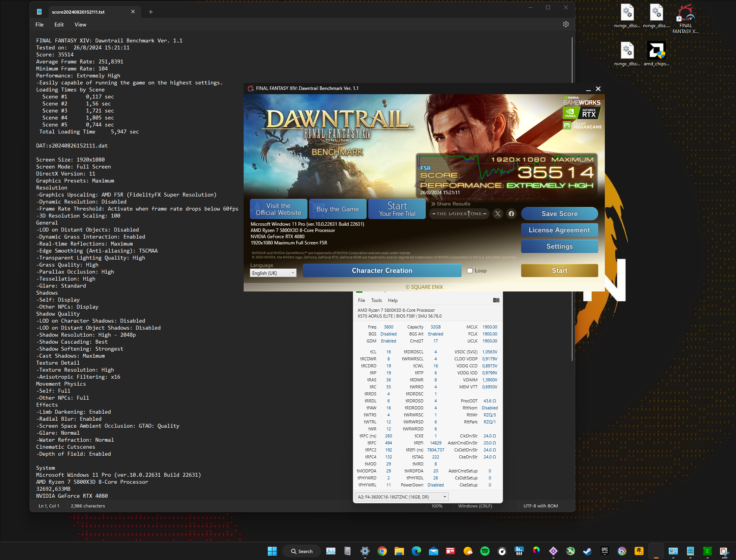
Task: Open the memory module A2 dropdown
Action: 402,497
